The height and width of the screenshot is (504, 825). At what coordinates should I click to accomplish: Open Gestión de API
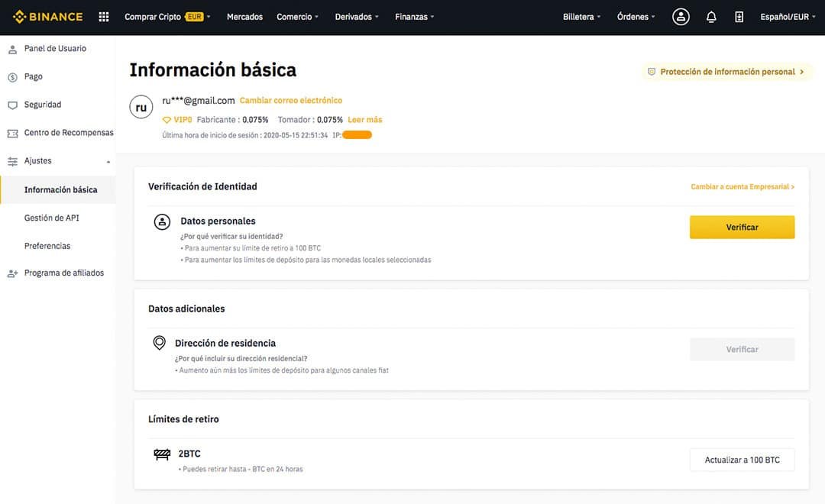(52, 218)
